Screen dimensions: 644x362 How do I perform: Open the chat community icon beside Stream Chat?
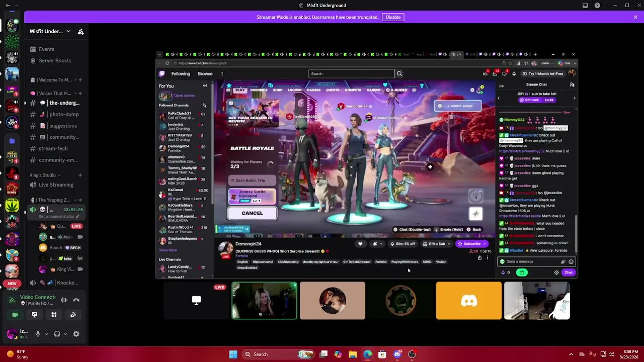coord(572,85)
